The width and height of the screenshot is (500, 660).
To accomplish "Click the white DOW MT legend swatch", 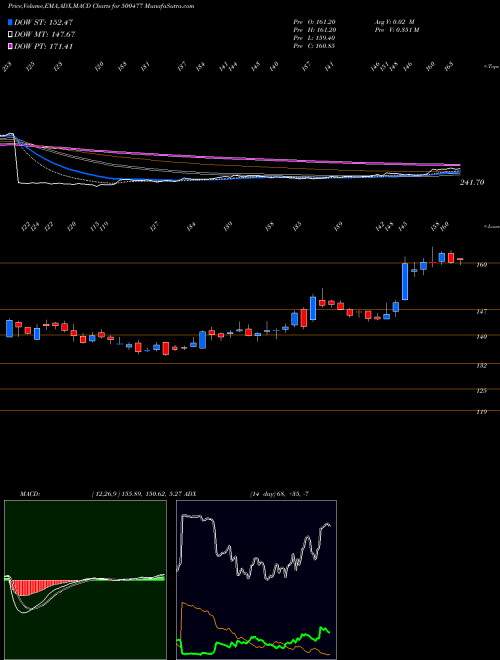I will click(x=10, y=35).
